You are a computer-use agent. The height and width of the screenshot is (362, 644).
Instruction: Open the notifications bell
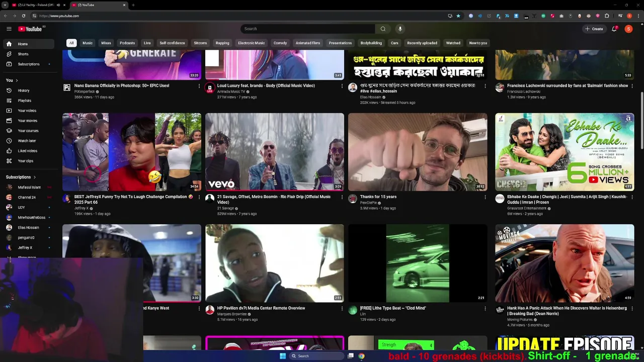[614, 29]
